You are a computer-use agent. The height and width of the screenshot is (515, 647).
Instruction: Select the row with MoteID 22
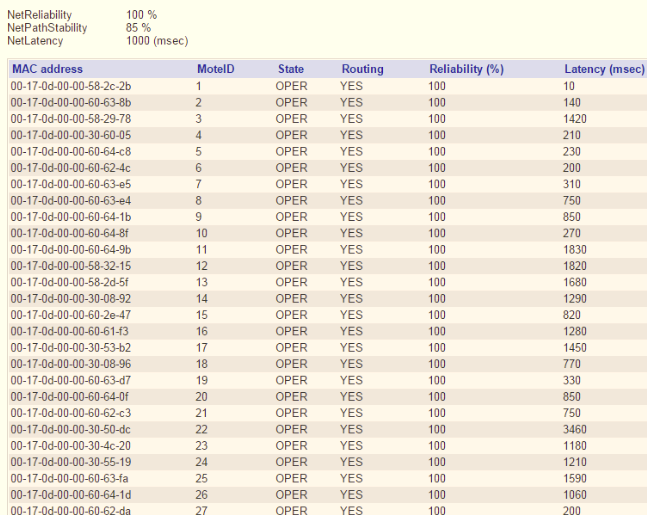[202, 429]
